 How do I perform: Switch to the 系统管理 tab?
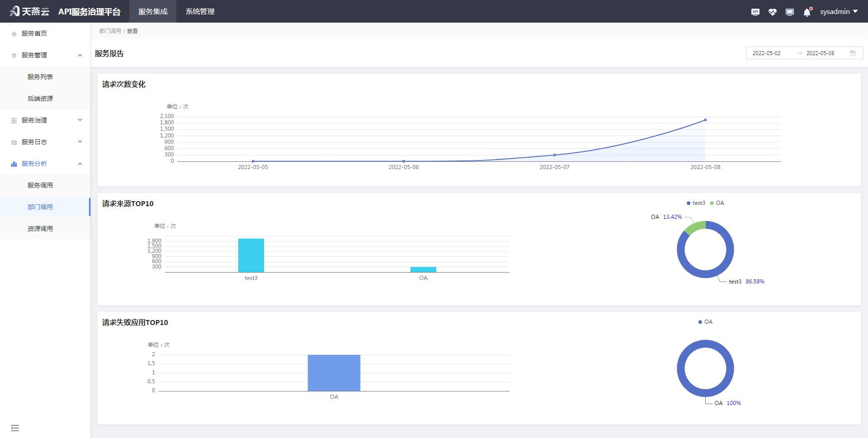pyautogui.click(x=199, y=11)
